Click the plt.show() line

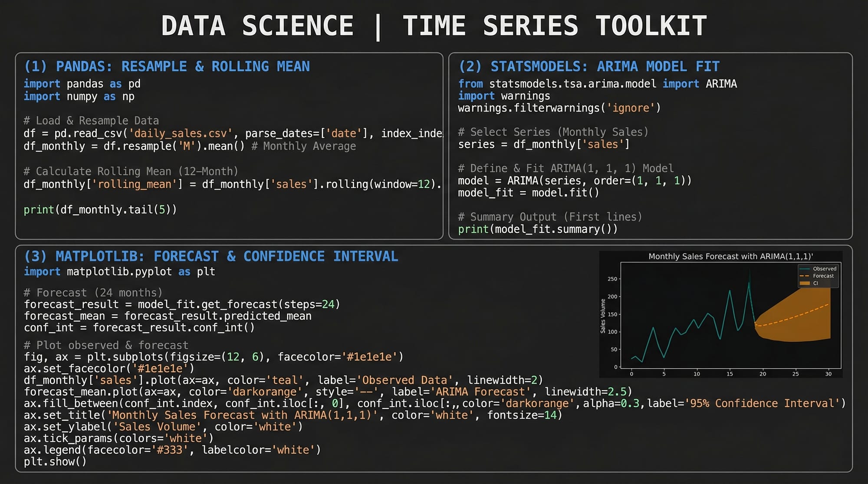point(55,462)
